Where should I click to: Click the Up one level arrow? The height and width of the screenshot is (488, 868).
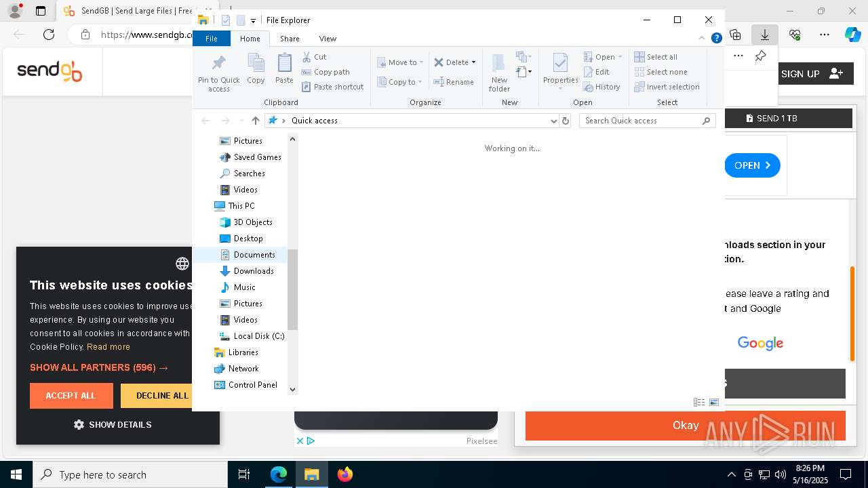pyautogui.click(x=255, y=121)
